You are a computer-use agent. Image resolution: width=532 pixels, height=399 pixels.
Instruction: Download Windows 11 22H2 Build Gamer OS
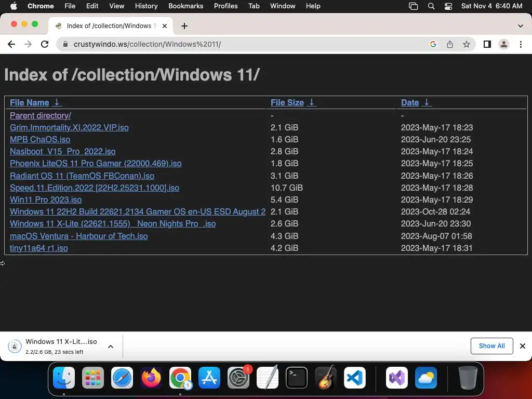tap(138, 212)
